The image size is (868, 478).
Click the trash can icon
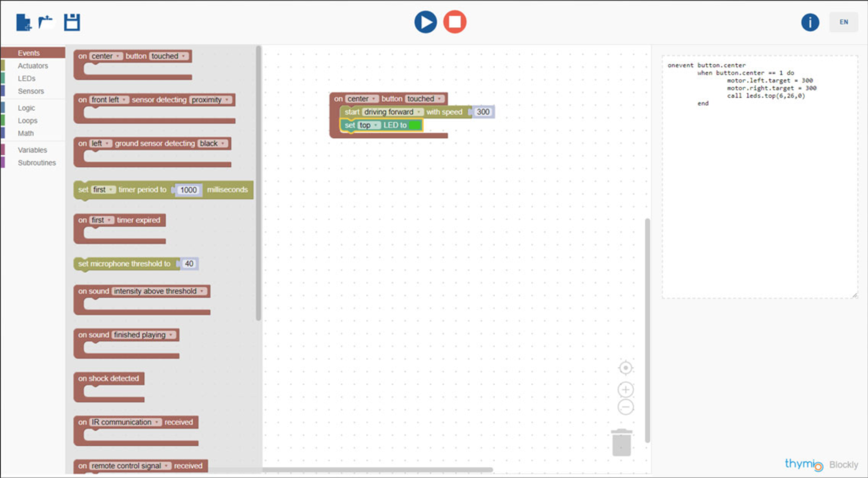pyautogui.click(x=621, y=443)
